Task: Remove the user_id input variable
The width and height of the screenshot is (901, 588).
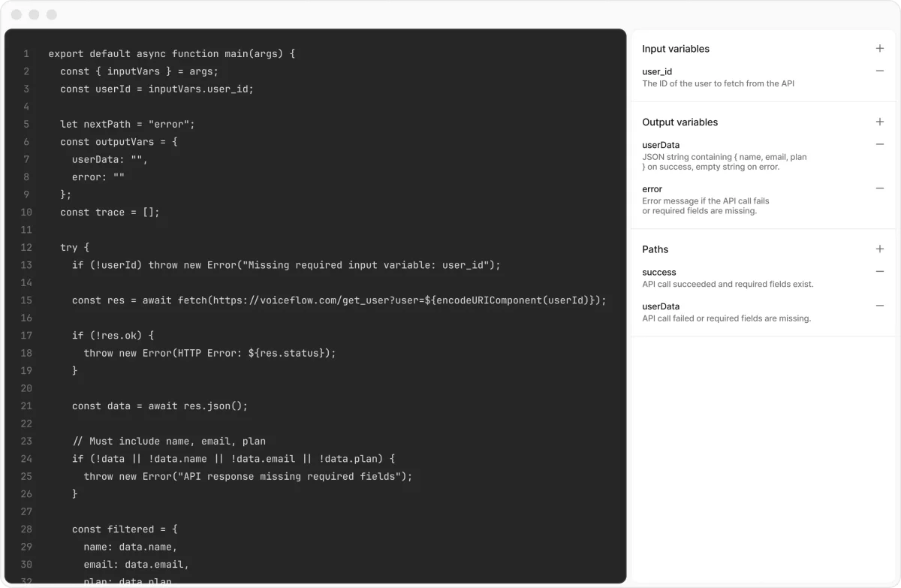Action: [x=879, y=71]
